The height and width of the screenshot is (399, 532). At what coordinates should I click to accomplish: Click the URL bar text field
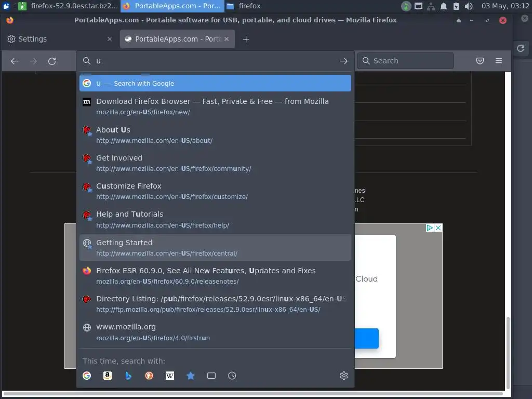pos(216,61)
